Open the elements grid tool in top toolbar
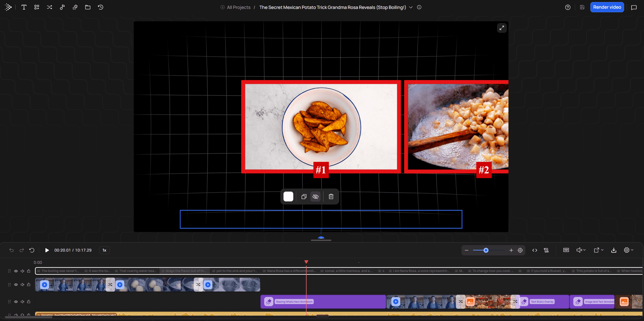The height and width of the screenshot is (321, 644). [x=37, y=7]
